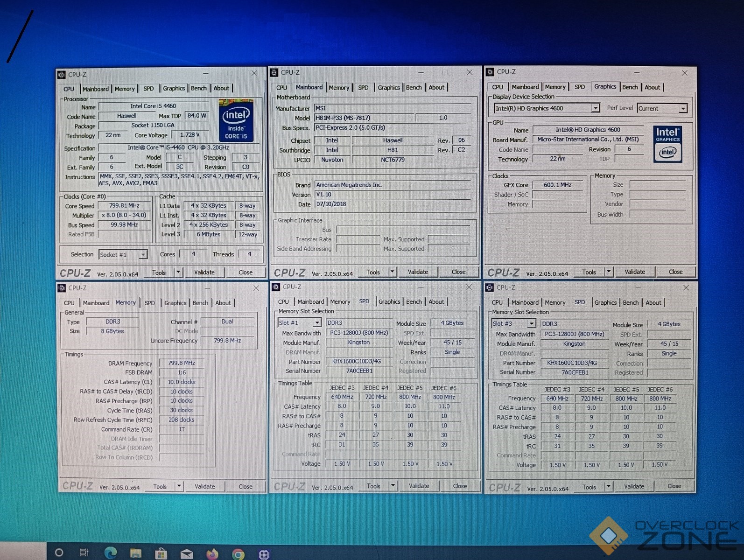Click CPU-Z app icon in Slot #1 SPD window title bar
744x560 pixels.
click(x=275, y=287)
